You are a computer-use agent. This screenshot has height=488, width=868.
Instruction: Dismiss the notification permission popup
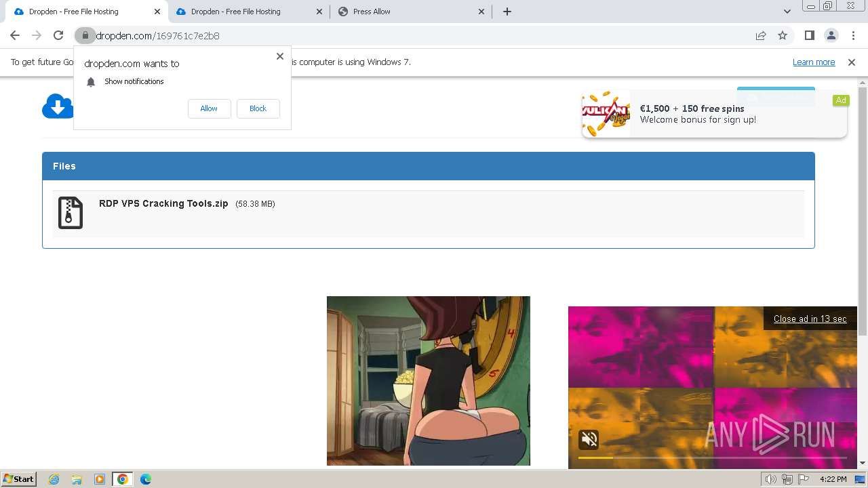click(x=280, y=56)
